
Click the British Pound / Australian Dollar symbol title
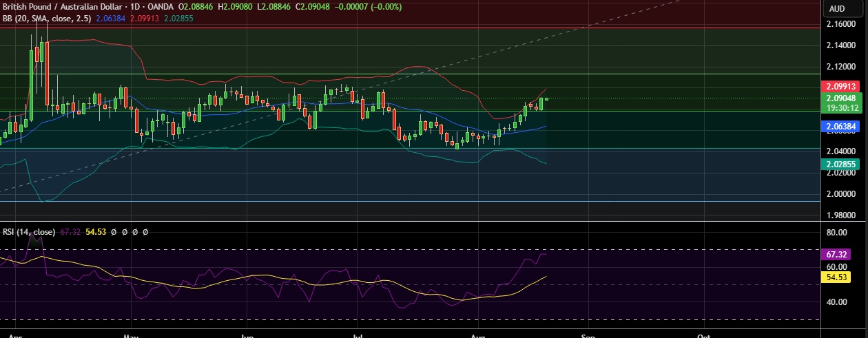61,7
